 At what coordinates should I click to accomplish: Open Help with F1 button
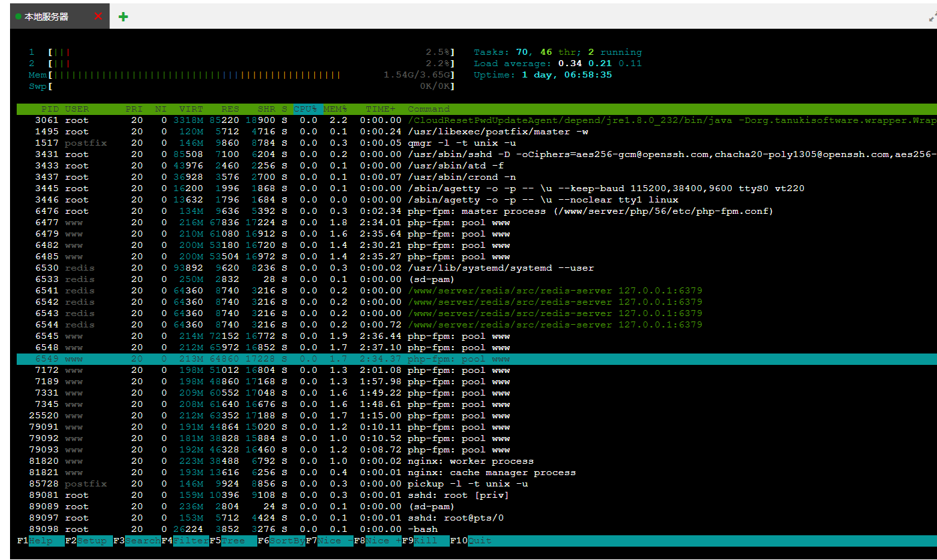tap(41, 541)
